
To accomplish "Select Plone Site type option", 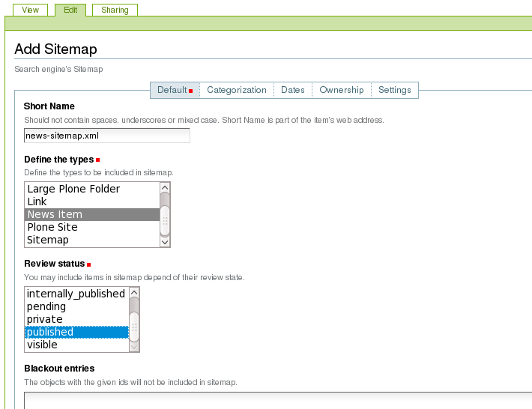I will (52, 227).
